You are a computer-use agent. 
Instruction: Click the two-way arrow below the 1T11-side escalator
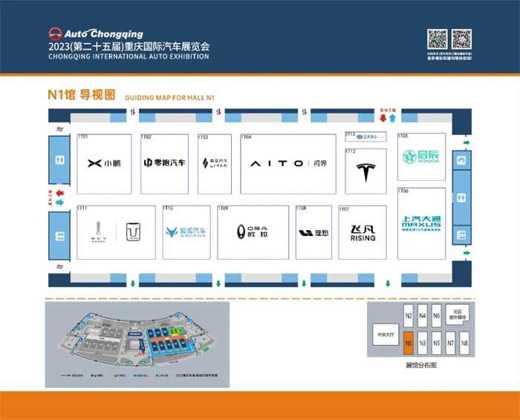pos(59,266)
